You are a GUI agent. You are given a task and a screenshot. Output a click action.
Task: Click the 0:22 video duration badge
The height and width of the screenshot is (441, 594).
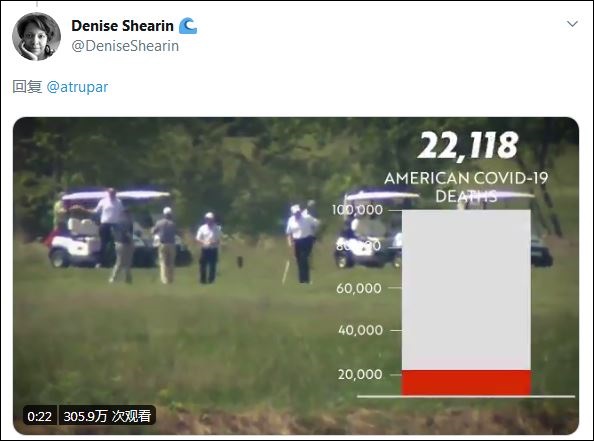click(39, 416)
